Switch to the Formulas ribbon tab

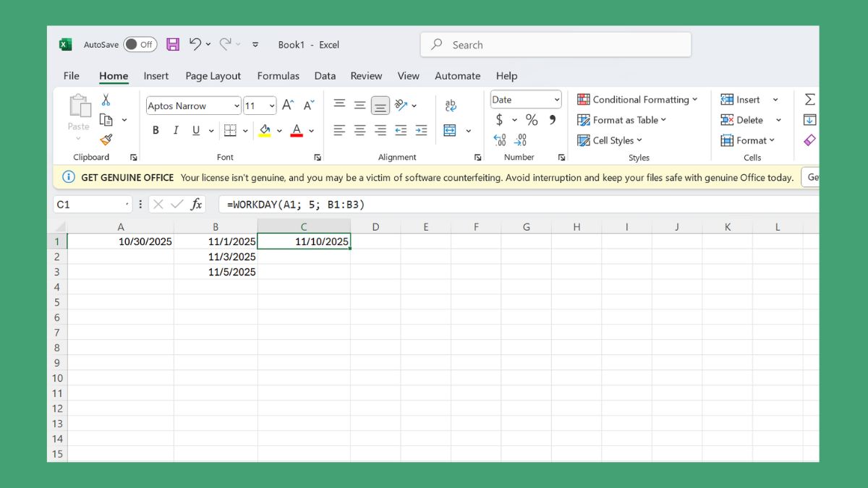(278, 76)
